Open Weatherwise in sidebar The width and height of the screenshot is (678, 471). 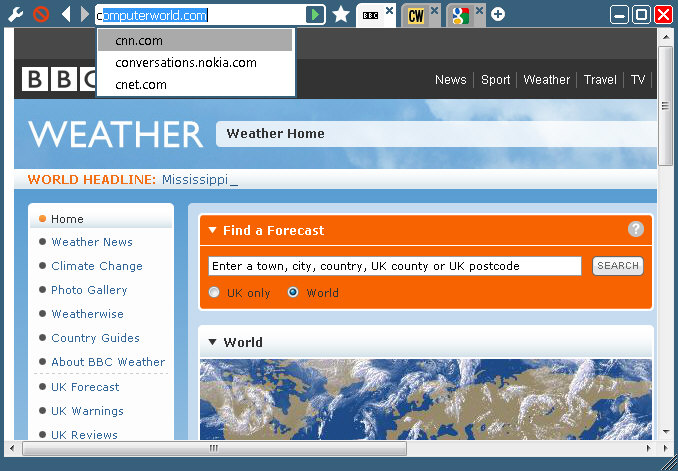click(87, 314)
